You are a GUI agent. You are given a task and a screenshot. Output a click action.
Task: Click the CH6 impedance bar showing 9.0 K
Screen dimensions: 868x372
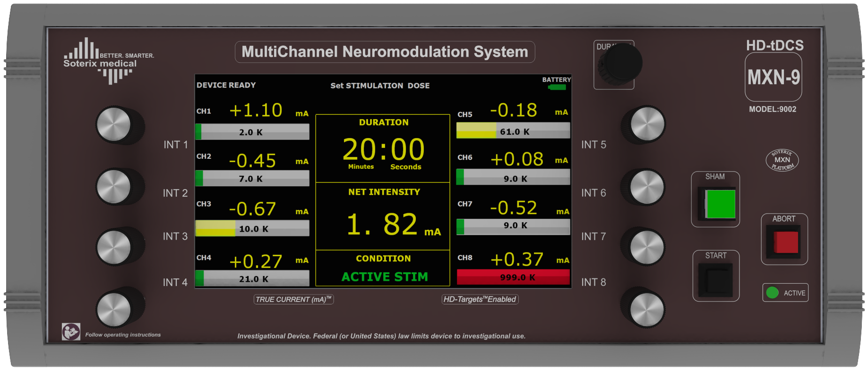tap(513, 177)
